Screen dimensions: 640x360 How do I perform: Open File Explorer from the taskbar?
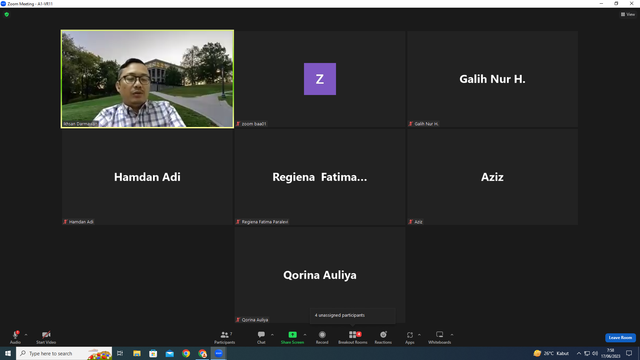(137, 353)
